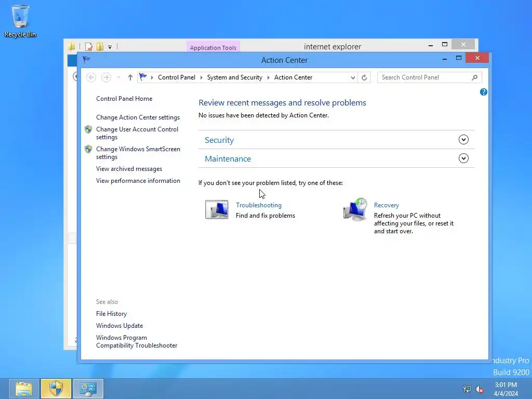Open View performance information

tap(138, 181)
